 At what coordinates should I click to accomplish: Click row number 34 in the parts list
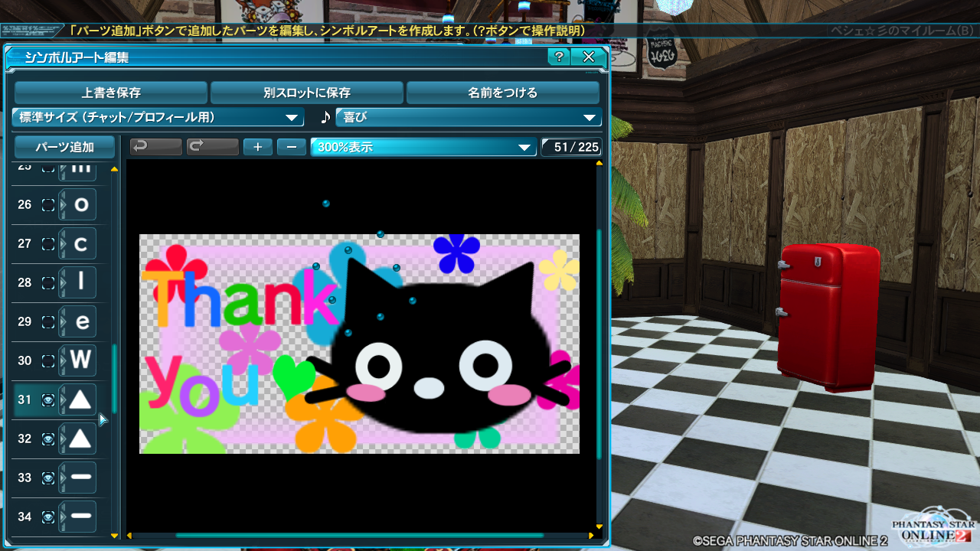click(24, 517)
